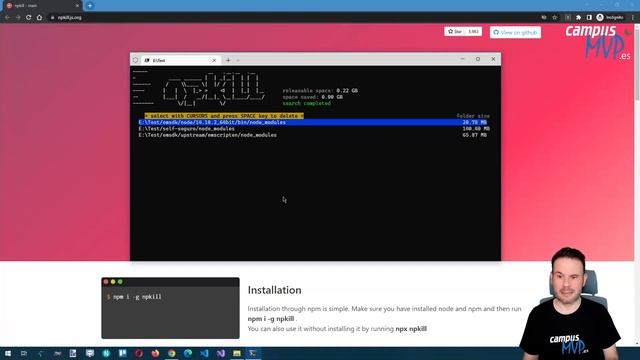The height and width of the screenshot is (360, 640).
Task: Go forward in browser history
Action: coord(18,18)
